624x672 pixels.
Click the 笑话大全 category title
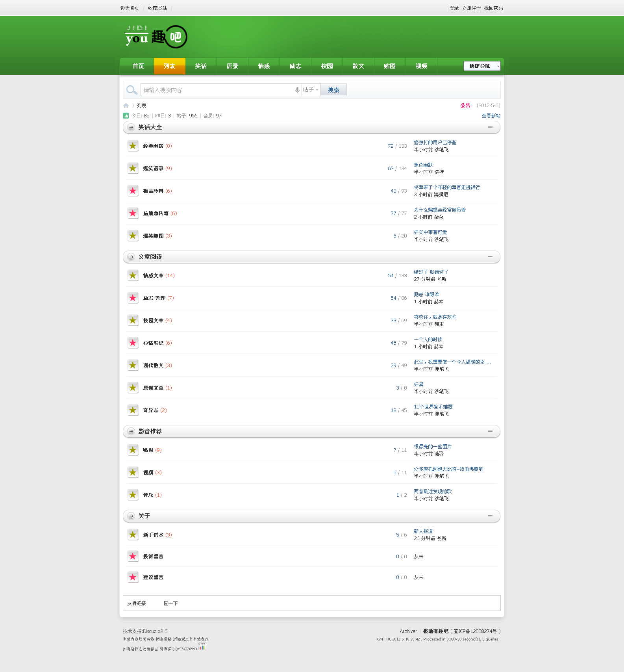[x=150, y=127]
